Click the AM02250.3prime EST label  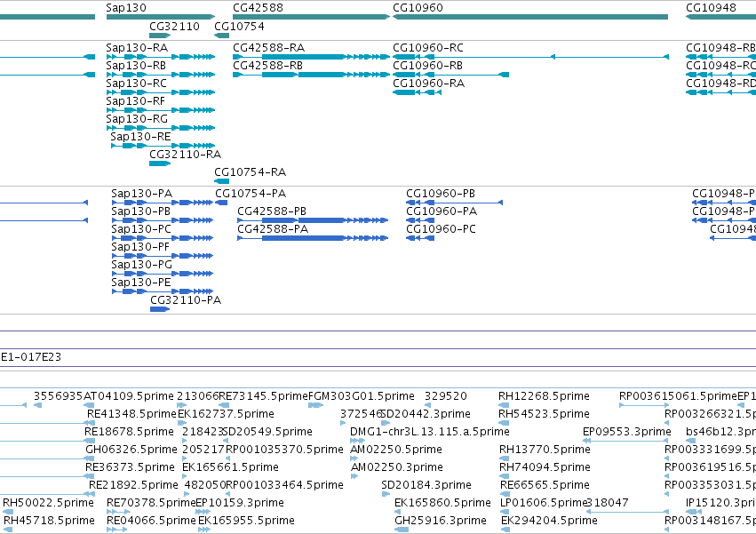click(x=397, y=467)
